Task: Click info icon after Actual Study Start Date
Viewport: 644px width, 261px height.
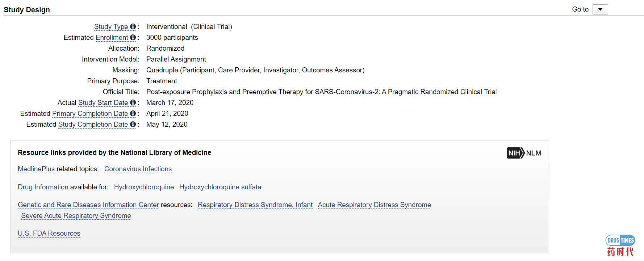Action: pos(133,103)
